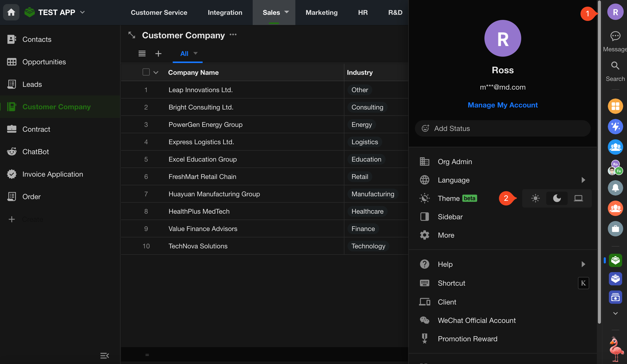Screen dimensions: 627x364
Task: Expand the TEST APP dropdown chevron
Action: coord(83,12)
